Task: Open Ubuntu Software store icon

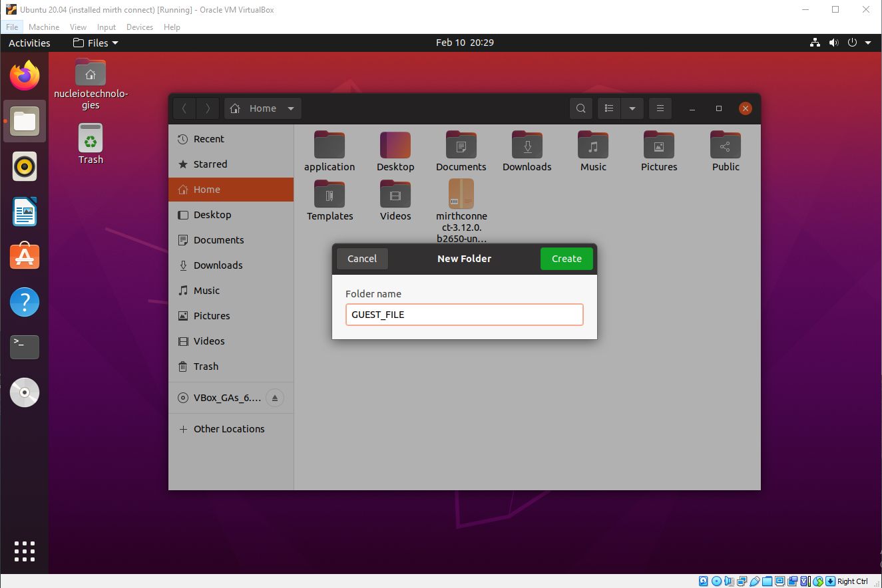Action: 25,257
